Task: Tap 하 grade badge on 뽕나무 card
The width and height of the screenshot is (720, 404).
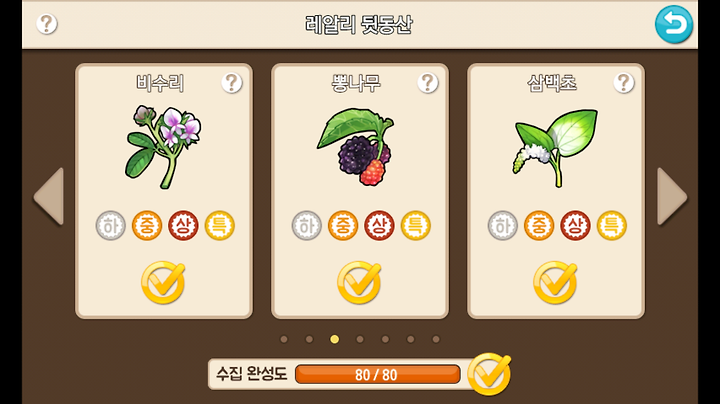Action: point(307,225)
